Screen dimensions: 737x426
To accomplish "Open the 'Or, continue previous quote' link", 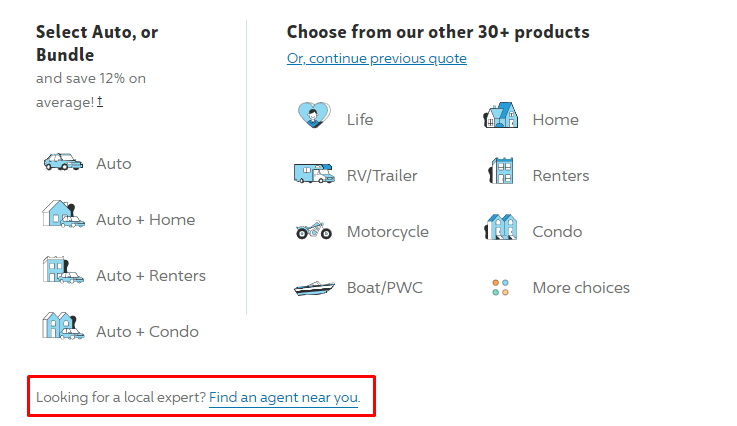I will 376,58.
